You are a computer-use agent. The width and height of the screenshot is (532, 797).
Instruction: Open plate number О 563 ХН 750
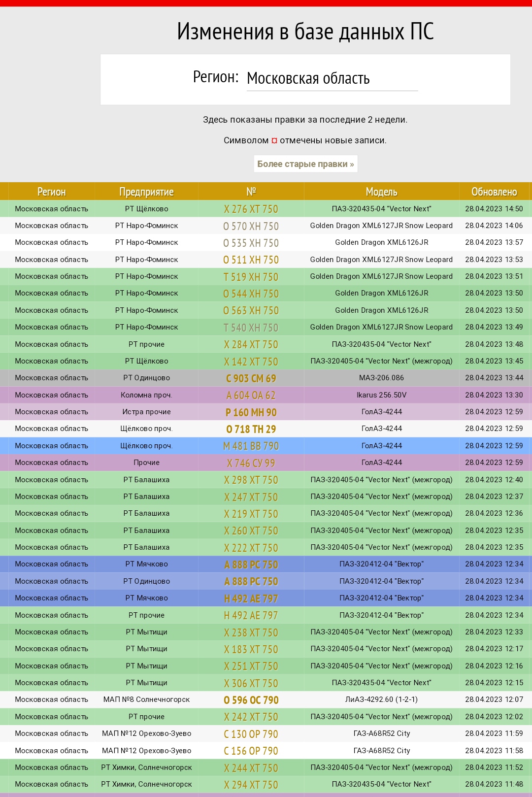(x=251, y=310)
